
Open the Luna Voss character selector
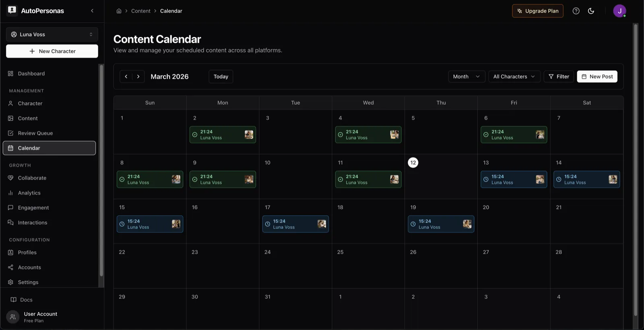click(52, 34)
